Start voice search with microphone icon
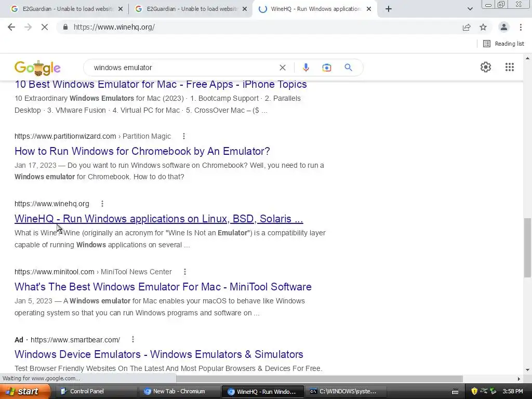Image resolution: width=532 pixels, height=399 pixels. tap(306, 68)
